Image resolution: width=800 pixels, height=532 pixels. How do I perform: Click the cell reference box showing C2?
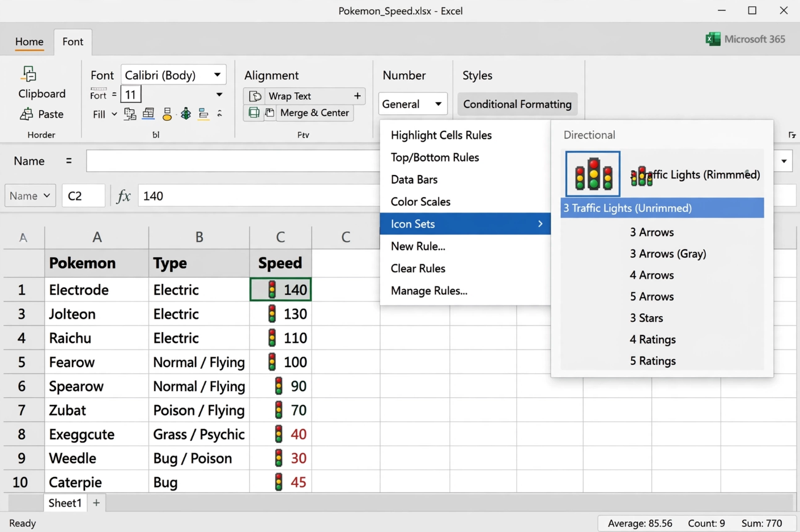pos(83,196)
